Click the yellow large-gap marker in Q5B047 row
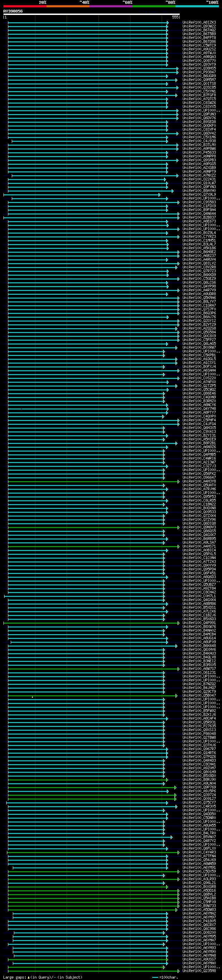 (x=32, y=697)
